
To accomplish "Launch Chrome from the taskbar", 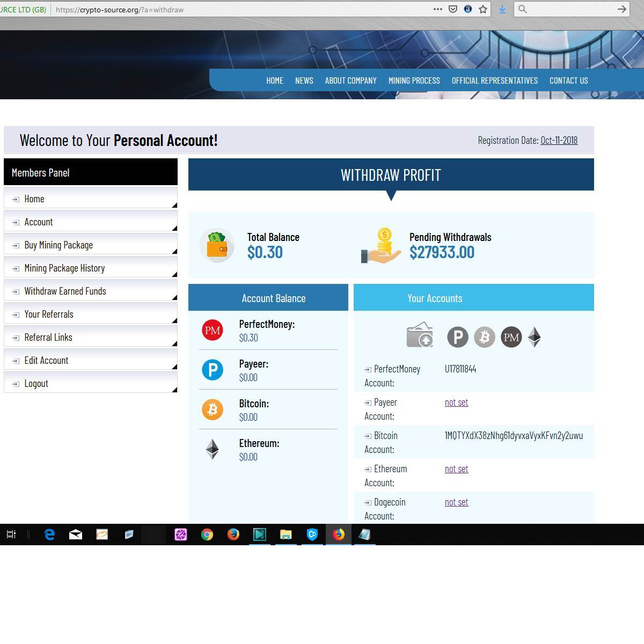I will [x=207, y=535].
